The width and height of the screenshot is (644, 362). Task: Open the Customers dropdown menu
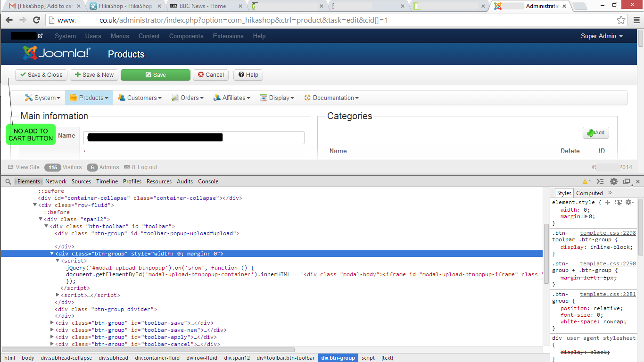[140, 98]
